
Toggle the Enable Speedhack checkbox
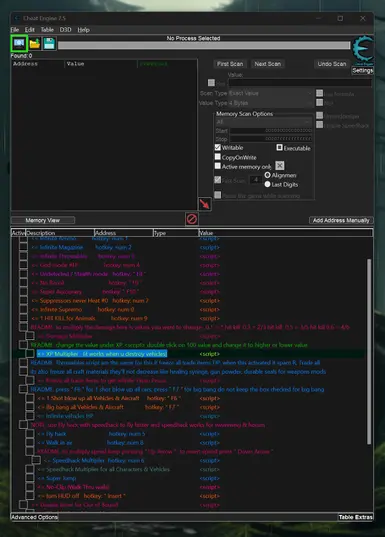coord(320,125)
